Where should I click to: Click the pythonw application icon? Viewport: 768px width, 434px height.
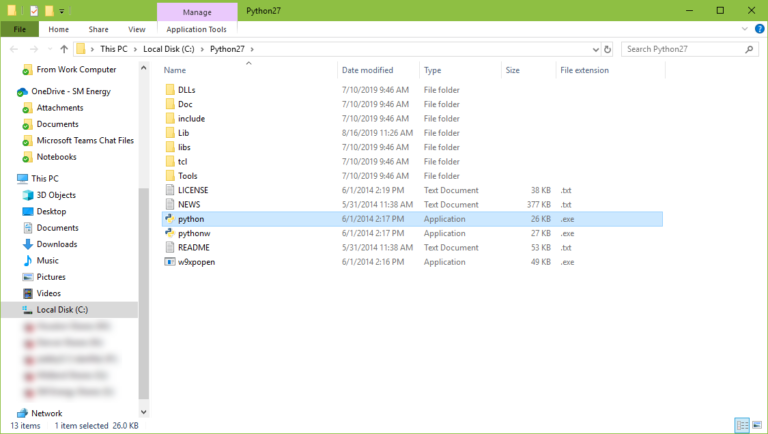click(x=170, y=233)
